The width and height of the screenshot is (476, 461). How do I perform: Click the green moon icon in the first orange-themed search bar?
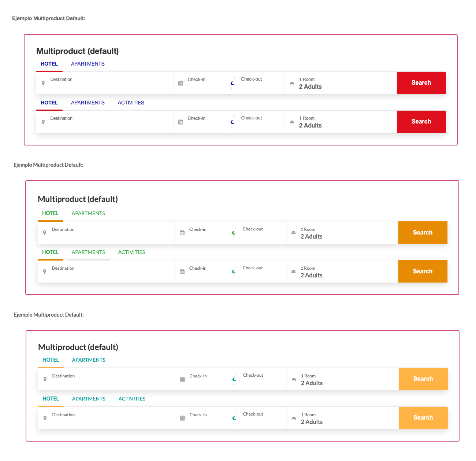point(234,233)
